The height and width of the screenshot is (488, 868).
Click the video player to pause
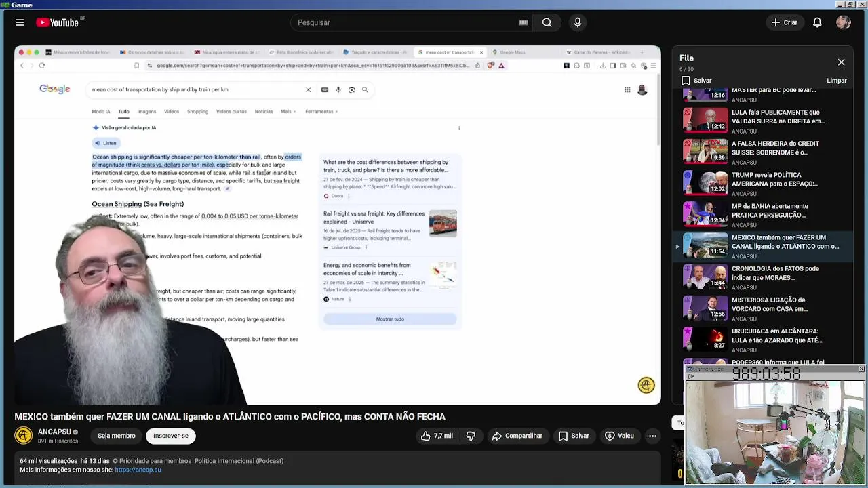click(x=338, y=225)
